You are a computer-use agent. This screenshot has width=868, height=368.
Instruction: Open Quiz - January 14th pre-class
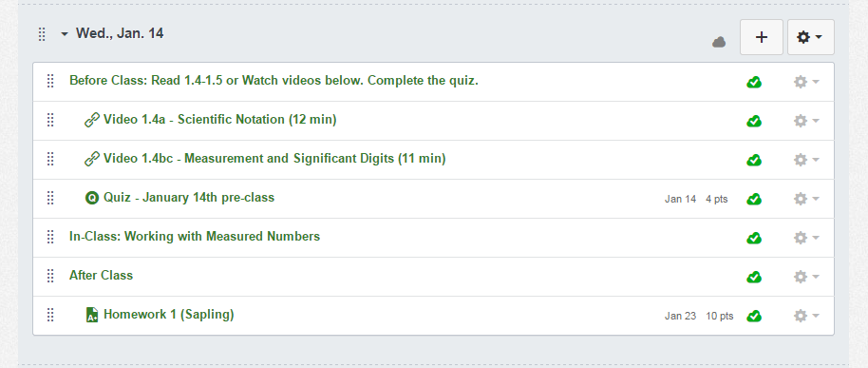pos(189,197)
